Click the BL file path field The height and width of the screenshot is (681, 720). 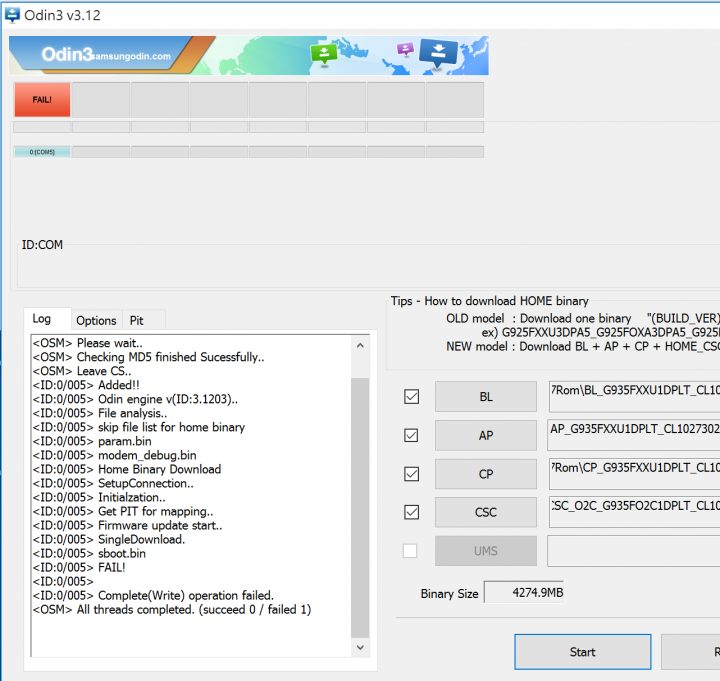pyautogui.click(x=634, y=396)
